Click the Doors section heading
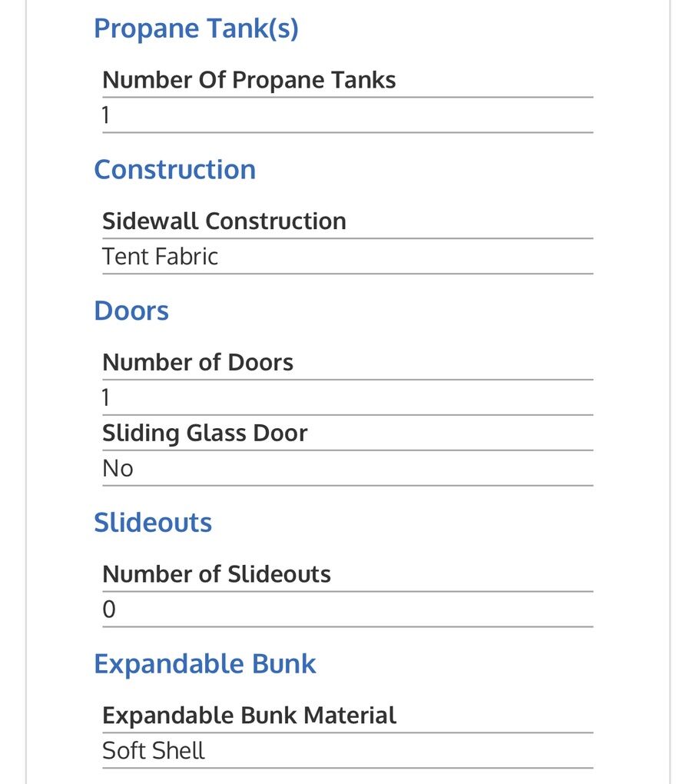This screenshot has height=784, width=696. click(131, 311)
